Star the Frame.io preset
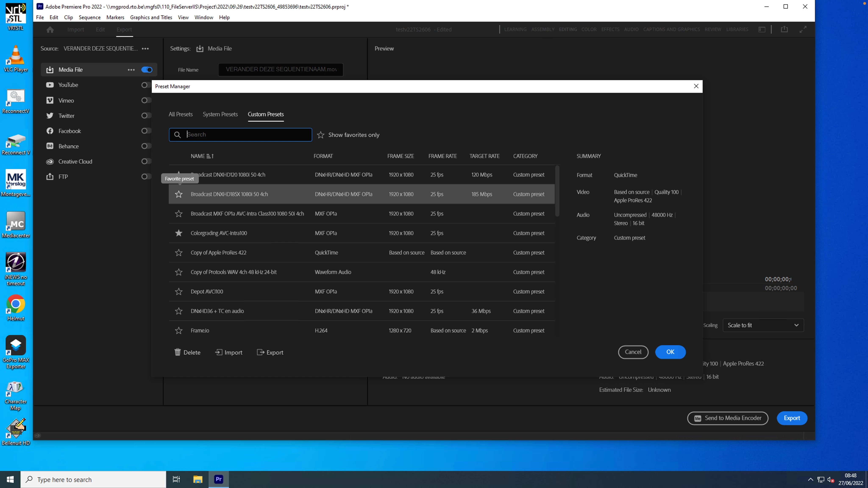Screen dimensions: 868x488 179,331
